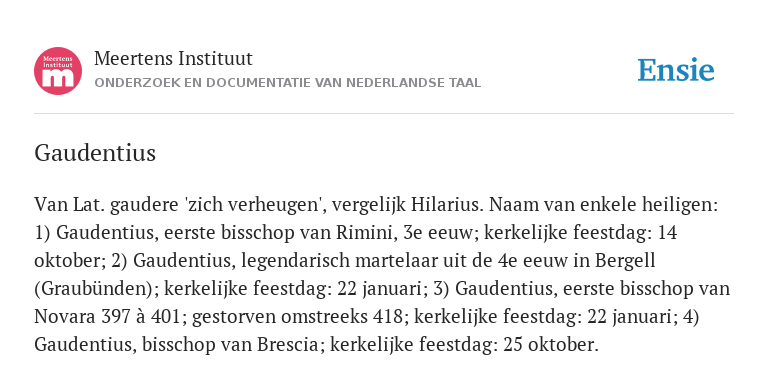
Task: Click the year 418
Action: (x=388, y=317)
